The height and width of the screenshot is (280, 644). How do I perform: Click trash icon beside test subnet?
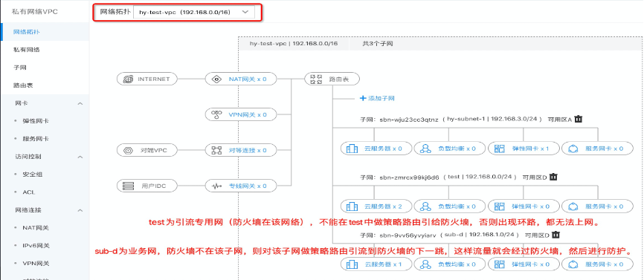pyautogui.click(x=553, y=177)
